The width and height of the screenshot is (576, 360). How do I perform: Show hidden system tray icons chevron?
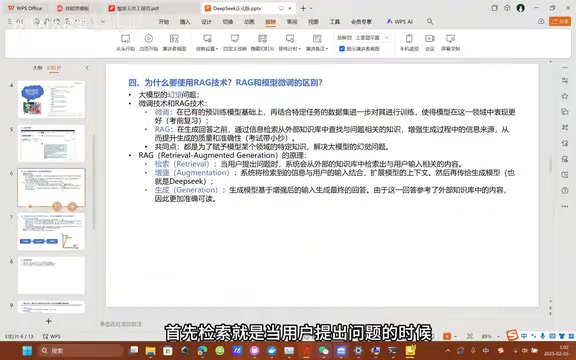[448, 351]
